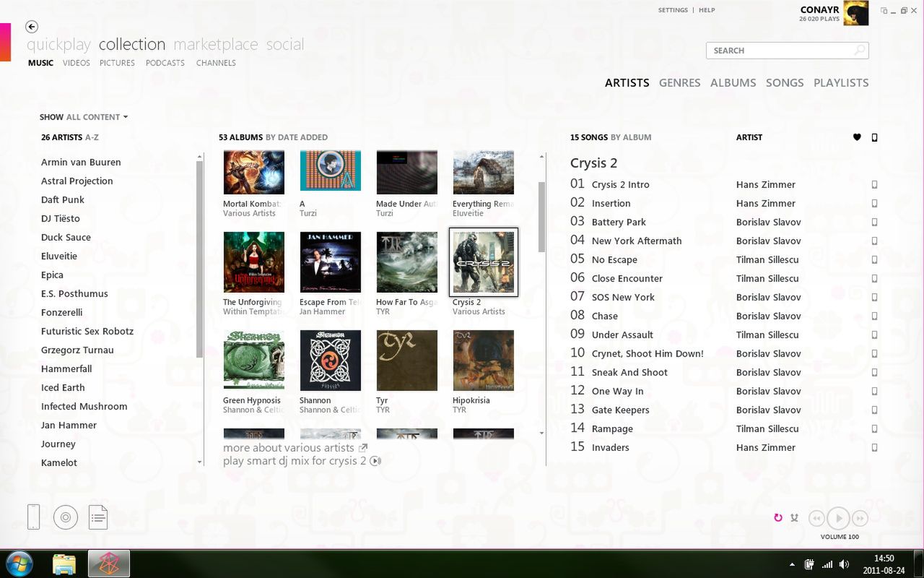This screenshot has width=924, height=578.
Task: Switch to marketplace section
Action: 215,45
